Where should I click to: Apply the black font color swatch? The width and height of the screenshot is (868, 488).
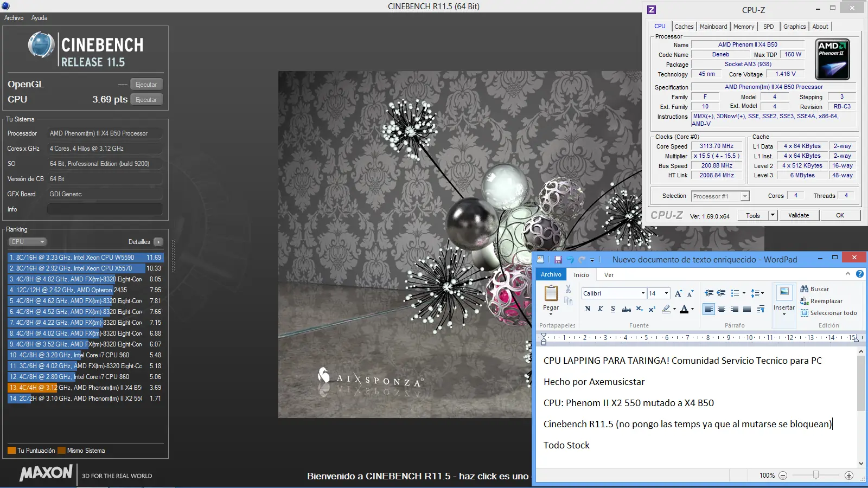(684, 309)
